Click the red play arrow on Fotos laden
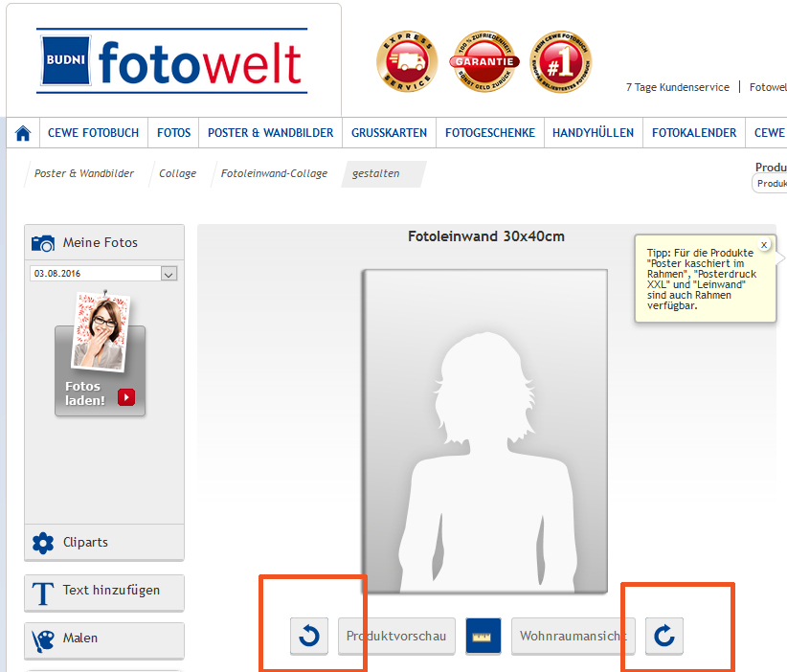787x672 pixels. (x=126, y=397)
